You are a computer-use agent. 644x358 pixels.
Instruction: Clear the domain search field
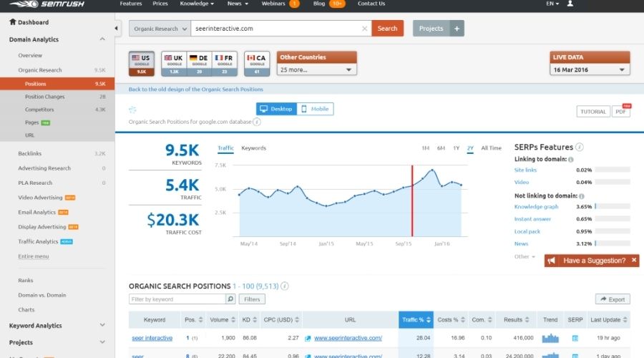[364, 29]
